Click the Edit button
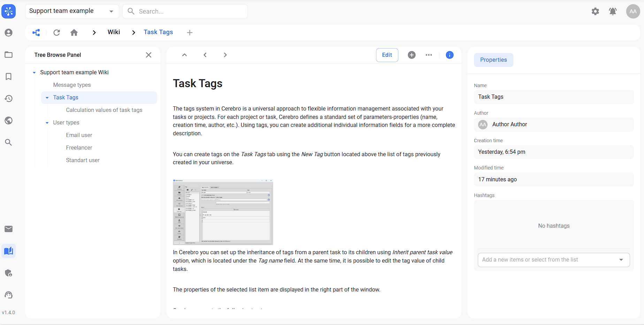 pyautogui.click(x=387, y=55)
